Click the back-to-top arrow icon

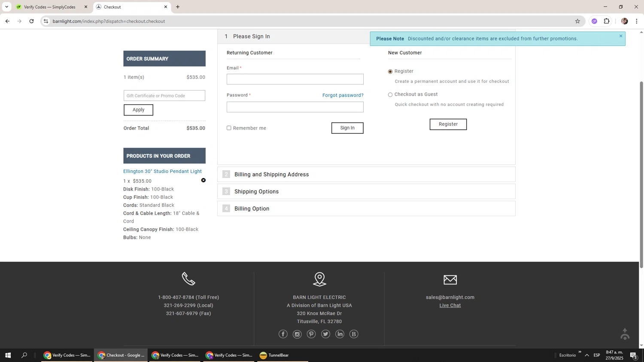tap(625, 334)
